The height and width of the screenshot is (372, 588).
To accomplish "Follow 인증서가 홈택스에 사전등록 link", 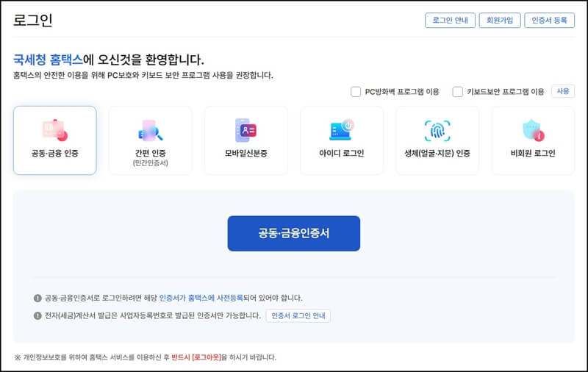I will [201, 298].
